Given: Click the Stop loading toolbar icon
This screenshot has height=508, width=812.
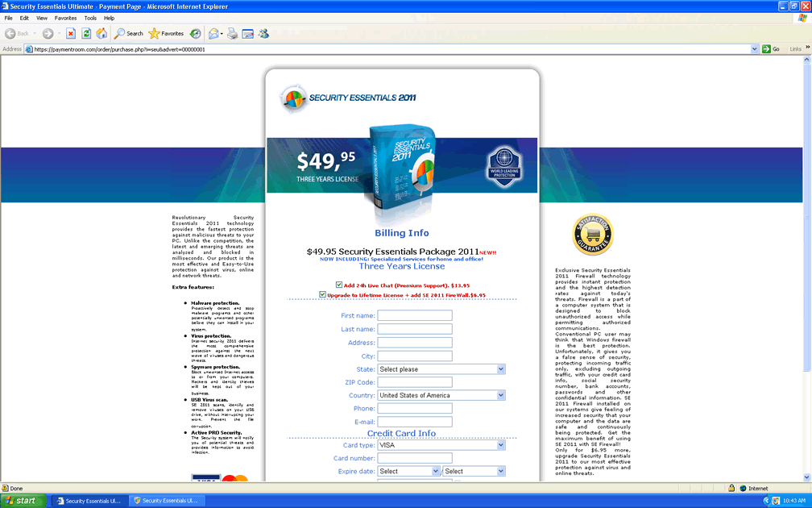Looking at the screenshot, I should coord(71,34).
